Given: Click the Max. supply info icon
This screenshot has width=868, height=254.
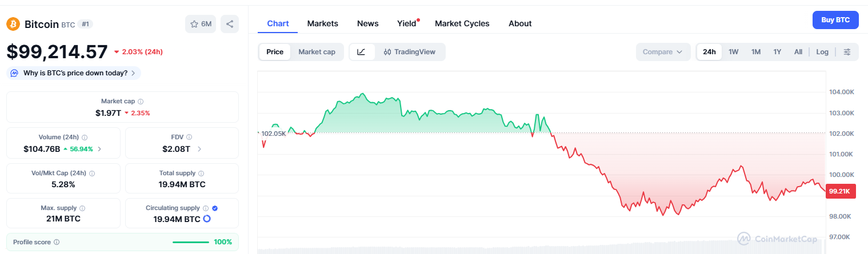Looking at the screenshot, I should click(x=82, y=208).
